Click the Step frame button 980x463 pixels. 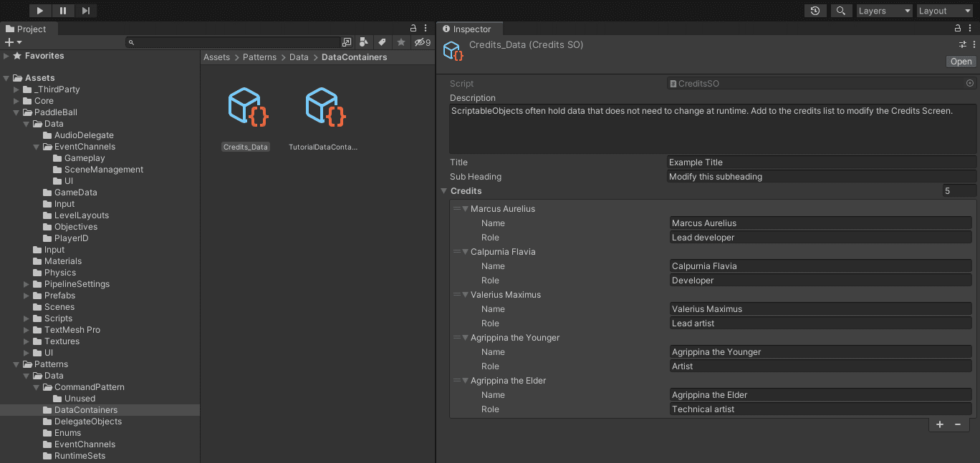(x=85, y=11)
